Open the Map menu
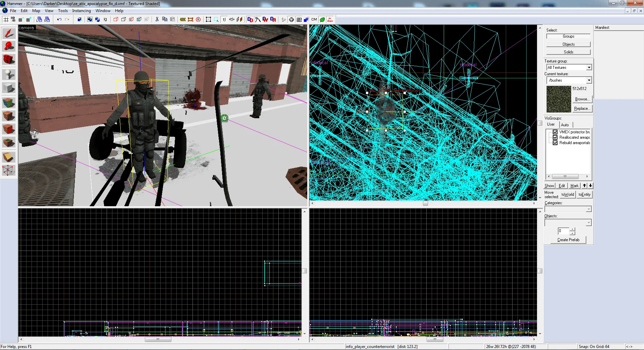644x350 pixels. tap(36, 11)
